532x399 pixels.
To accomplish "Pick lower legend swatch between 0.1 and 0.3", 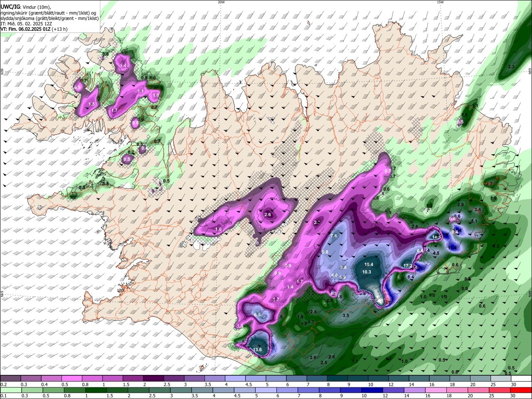I will pos(10,389).
